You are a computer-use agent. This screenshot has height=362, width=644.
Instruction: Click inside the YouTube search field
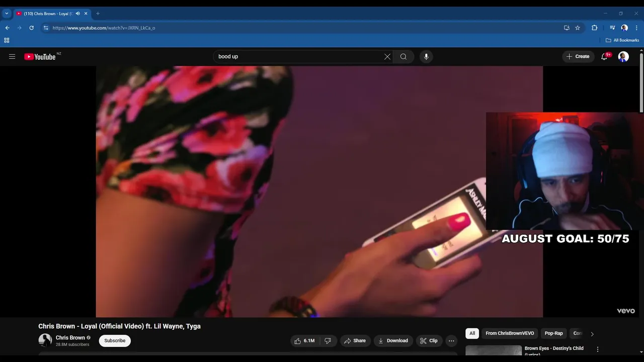[299, 57]
